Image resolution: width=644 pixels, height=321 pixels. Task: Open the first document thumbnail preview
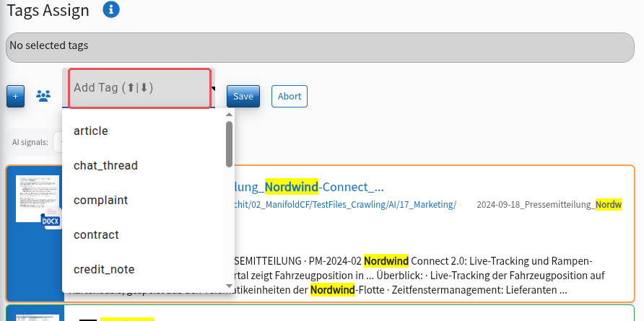(x=38, y=199)
